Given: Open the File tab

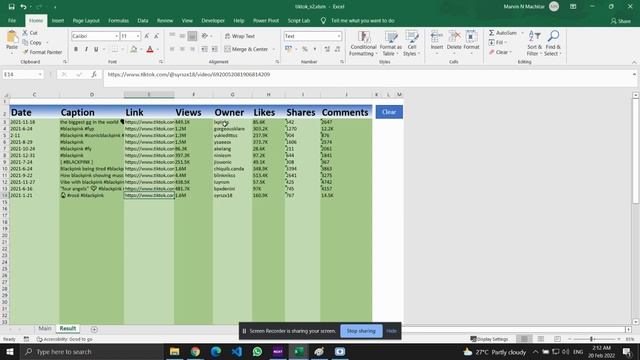Looking at the screenshot, I should pos(12,20).
